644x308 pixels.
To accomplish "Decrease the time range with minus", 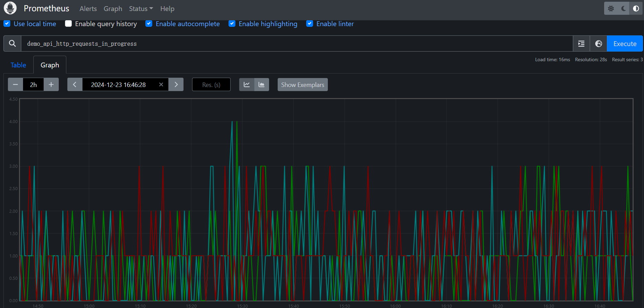I will 15,85.
